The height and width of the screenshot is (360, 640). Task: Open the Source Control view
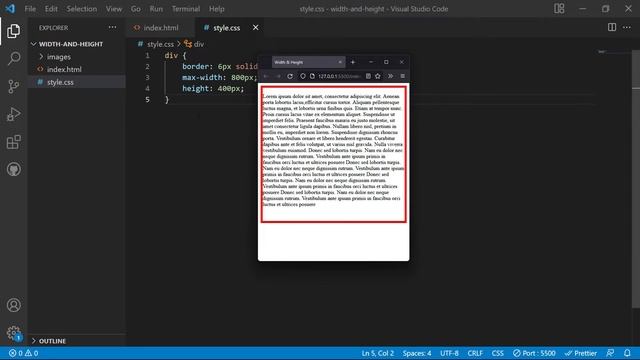[13, 87]
